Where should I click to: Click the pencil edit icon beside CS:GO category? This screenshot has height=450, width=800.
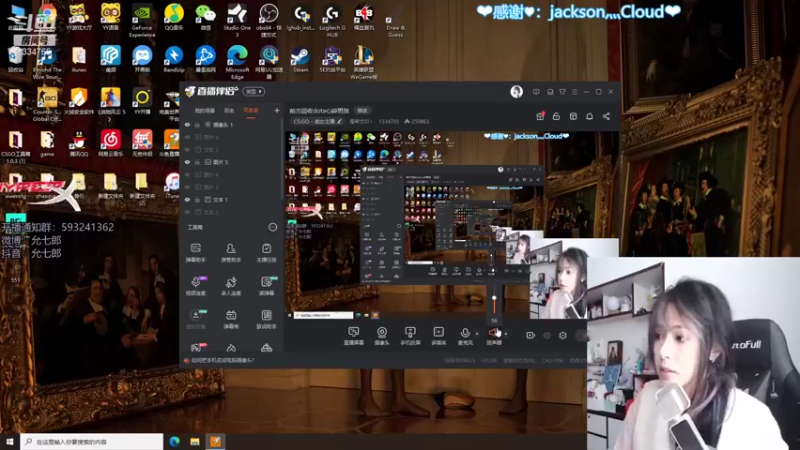tap(339, 121)
